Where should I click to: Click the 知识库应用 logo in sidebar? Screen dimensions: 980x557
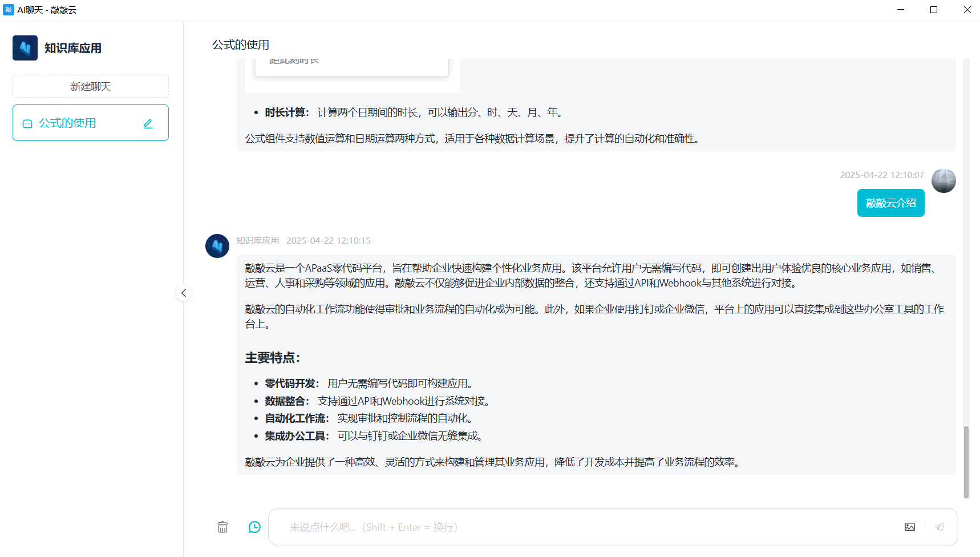[25, 48]
